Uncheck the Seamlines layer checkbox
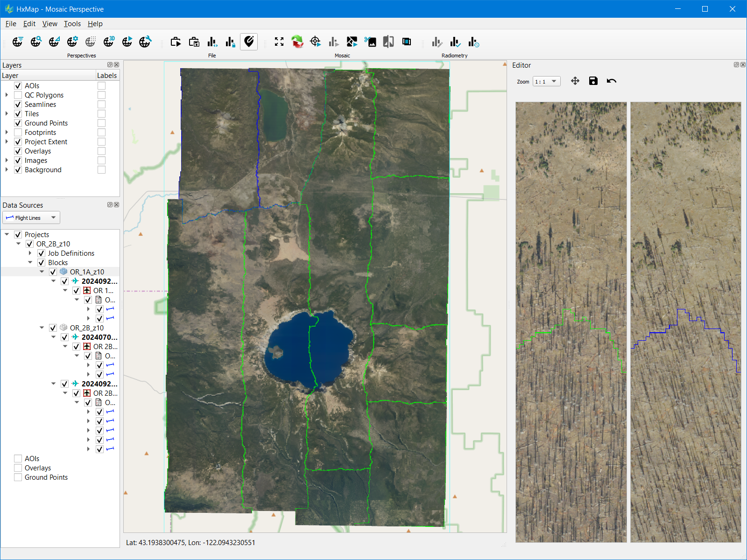Viewport: 747px width, 560px height. click(x=18, y=105)
